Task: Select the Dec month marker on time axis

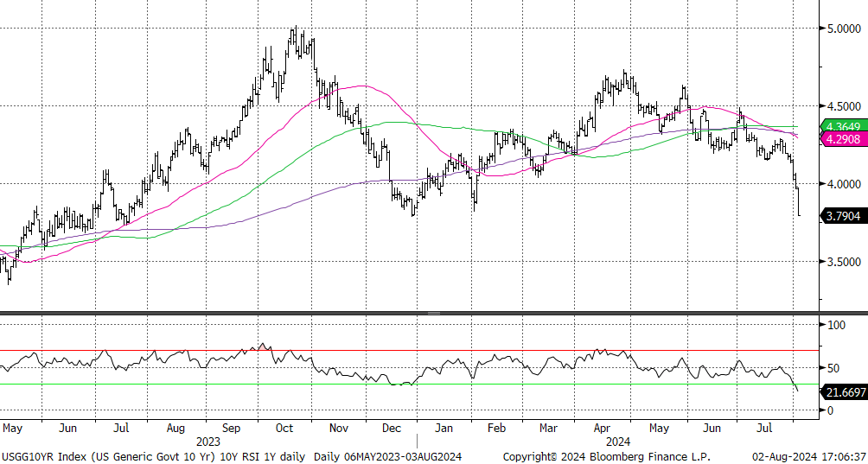Action: point(391,428)
